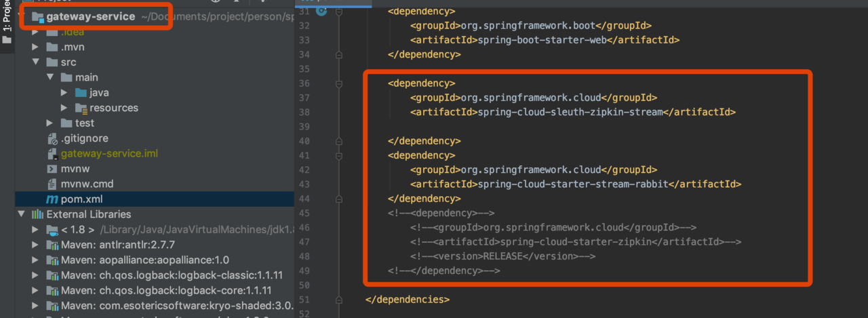Collapse the src folder
This screenshot has height=318, width=868.
click(35, 62)
